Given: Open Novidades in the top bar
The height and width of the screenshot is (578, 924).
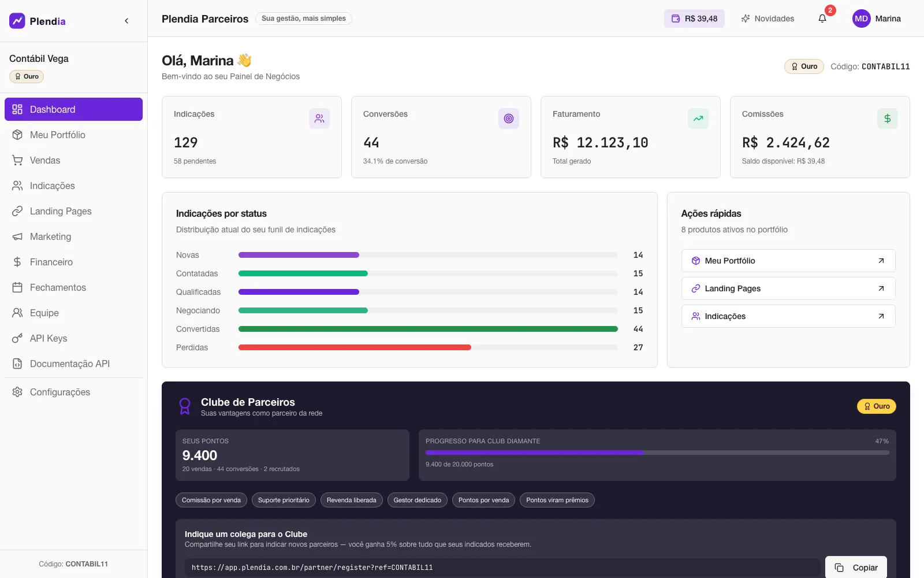Looking at the screenshot, I should (767, 18).
